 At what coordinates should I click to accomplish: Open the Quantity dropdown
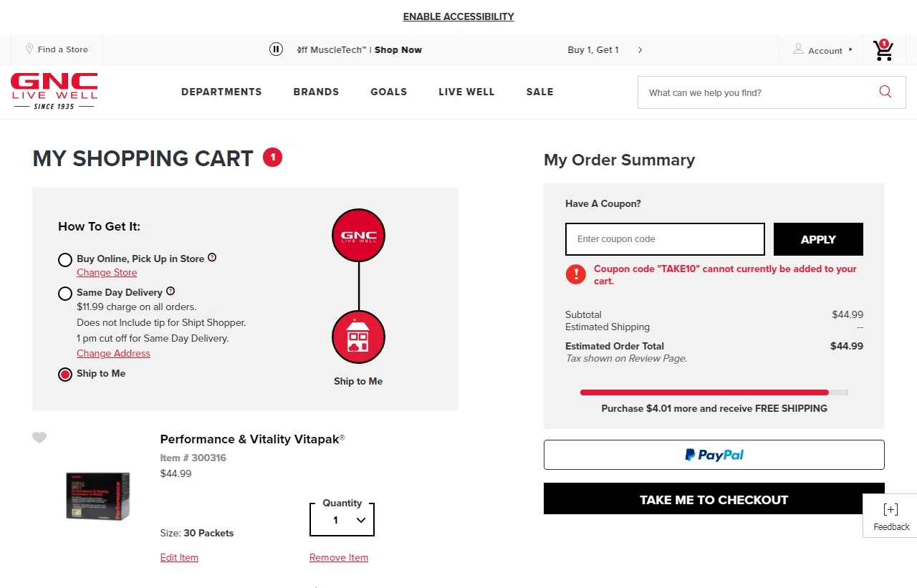[342, 520]
